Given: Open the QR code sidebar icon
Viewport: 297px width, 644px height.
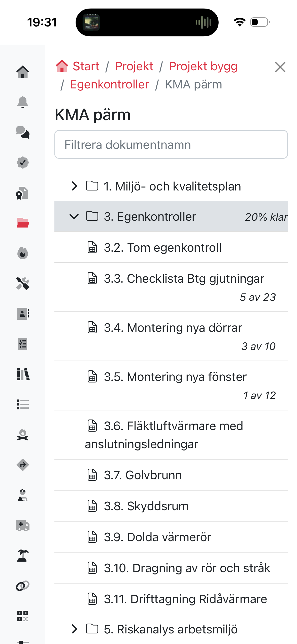Looking at the screenshot, I should point(23,616).
